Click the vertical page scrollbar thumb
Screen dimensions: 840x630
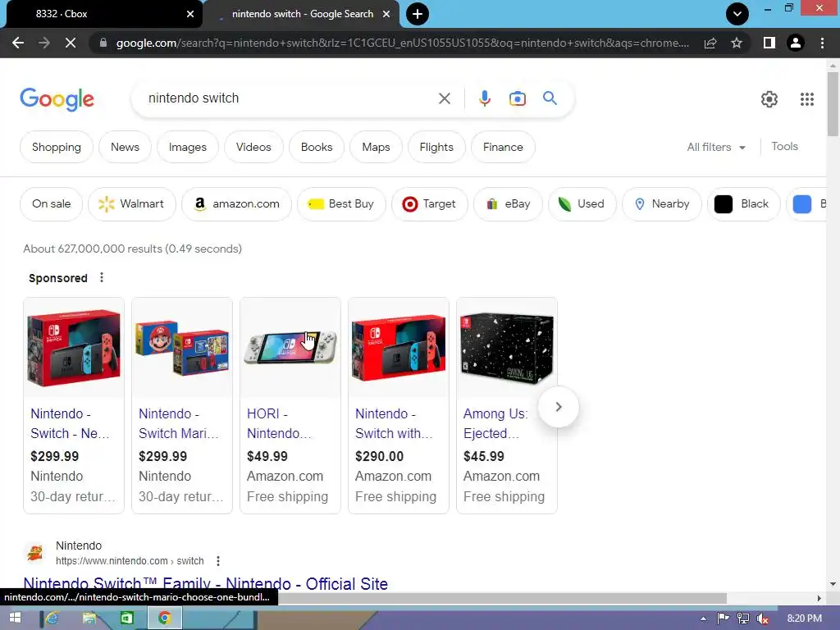tap(833, 103)
